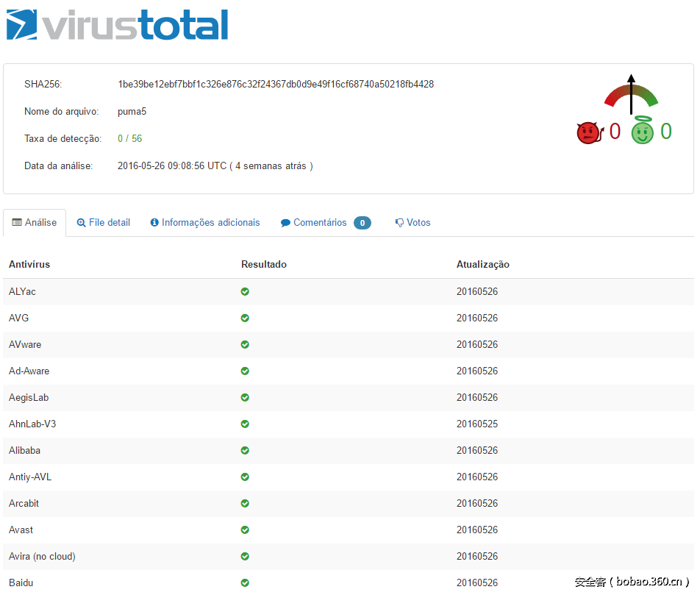The width and height of the screenshot is (700, 595).
Task: Click the file name puma5
Action: click(132, 112)
